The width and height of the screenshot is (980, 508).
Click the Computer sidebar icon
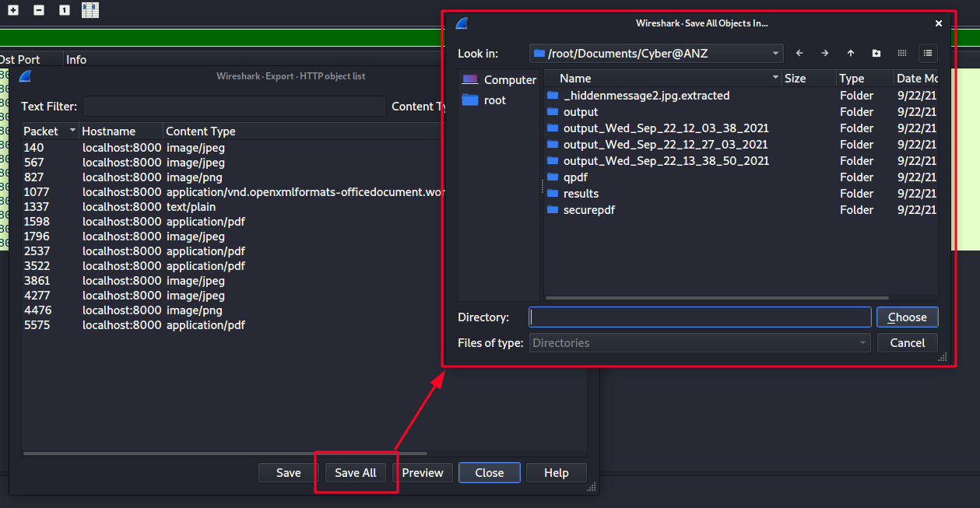pyautogui.click(x=470, y=79)
